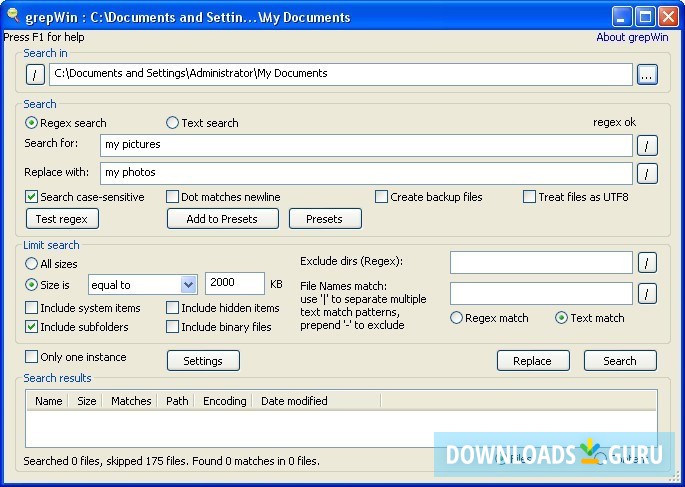Click the slash button next to Replace with field

pos(647,173)
